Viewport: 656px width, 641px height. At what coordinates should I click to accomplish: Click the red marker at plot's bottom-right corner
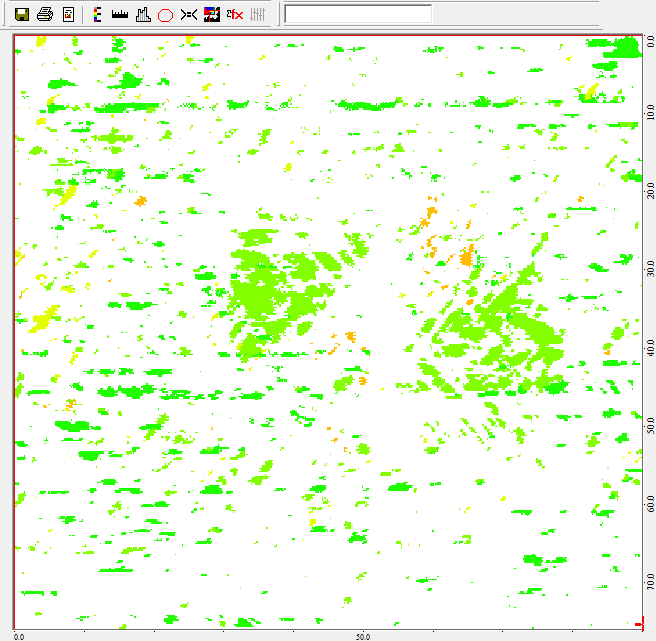click(640, 623)
